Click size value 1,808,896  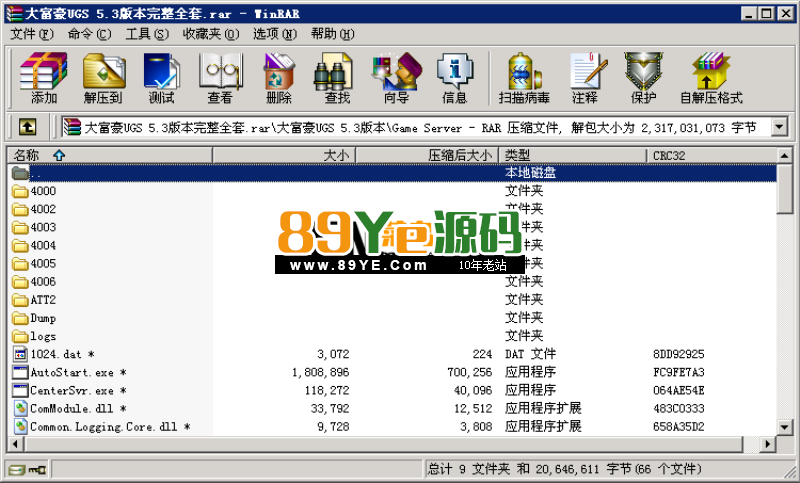tap(320, 372)
